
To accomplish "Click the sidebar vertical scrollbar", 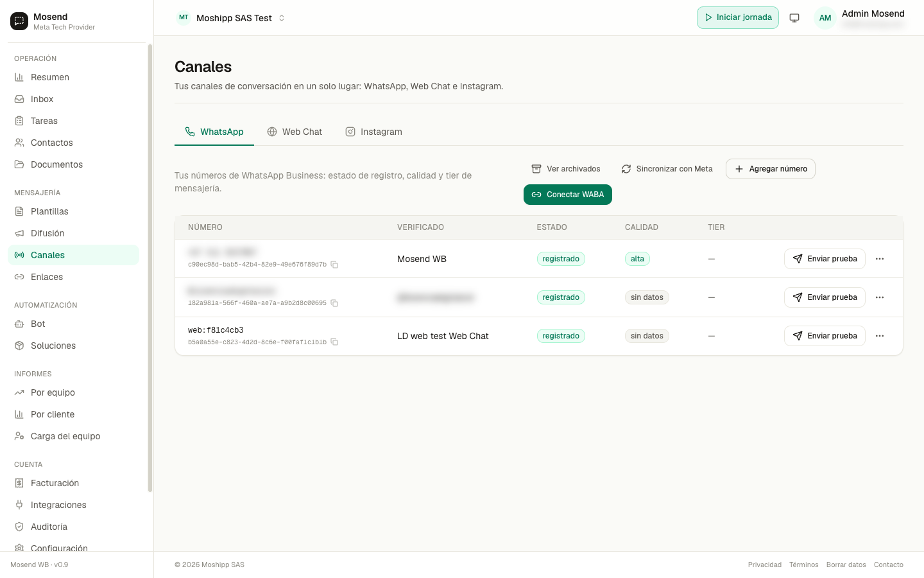I will [150, 268].
